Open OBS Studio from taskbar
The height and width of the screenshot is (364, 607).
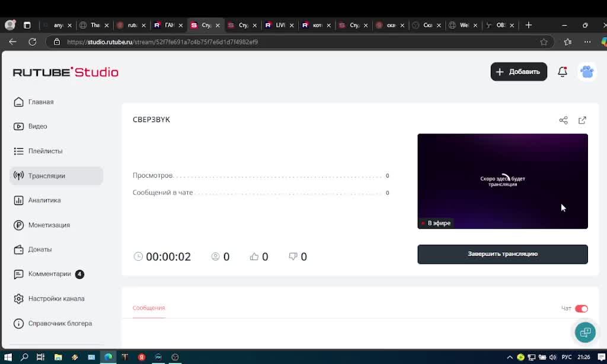(175, 357)
